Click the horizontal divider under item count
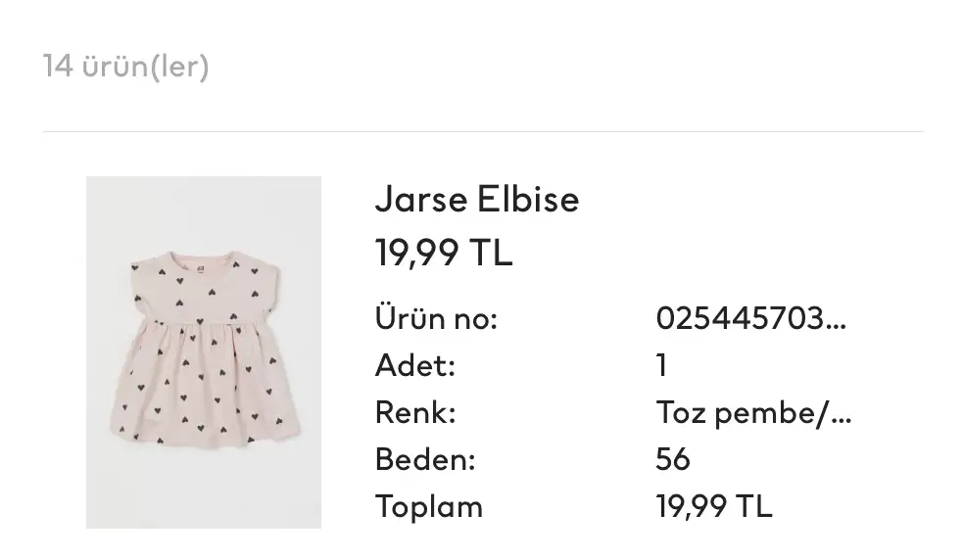The height and width of the screenshot is (560, 963). [482, 131]
